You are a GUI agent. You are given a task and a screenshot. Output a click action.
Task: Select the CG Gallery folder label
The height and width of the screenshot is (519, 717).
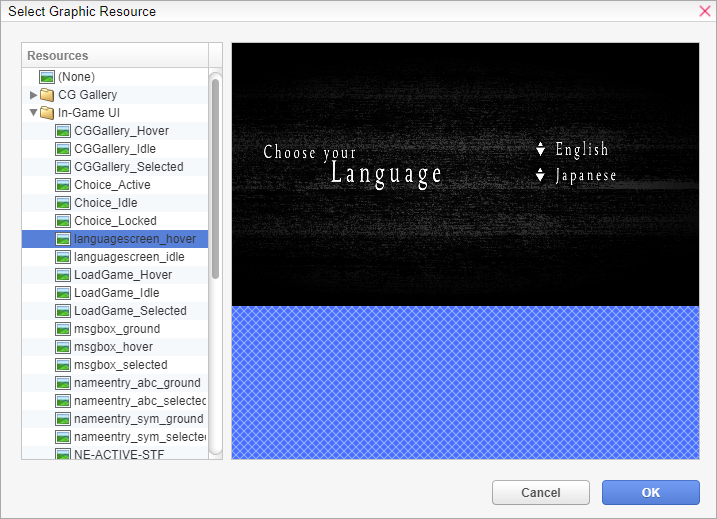pos(87,95)
